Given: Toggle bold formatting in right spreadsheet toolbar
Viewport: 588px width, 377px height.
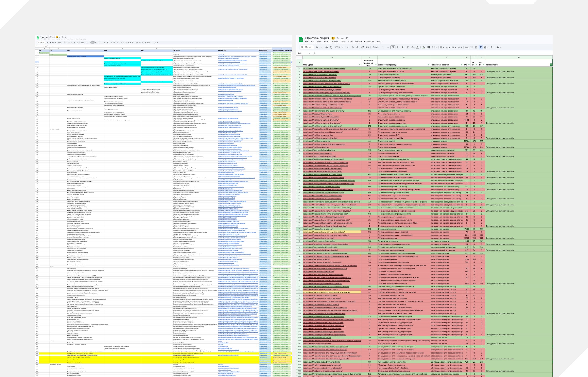Looking at the screenshot, I should [403, 47].
